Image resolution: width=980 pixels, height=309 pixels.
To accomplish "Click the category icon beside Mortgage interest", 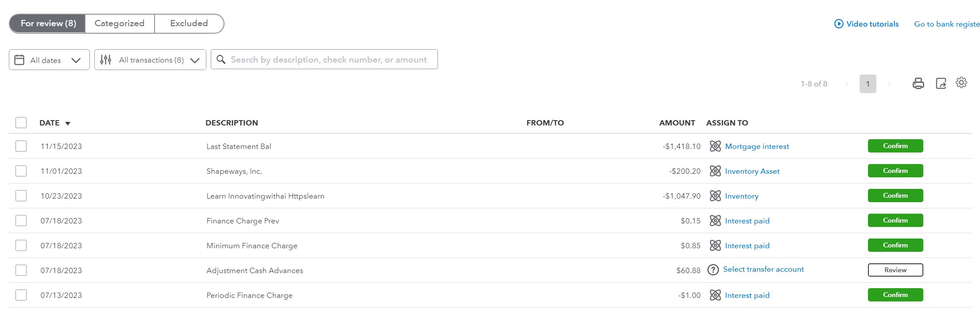I will (715, 146).
